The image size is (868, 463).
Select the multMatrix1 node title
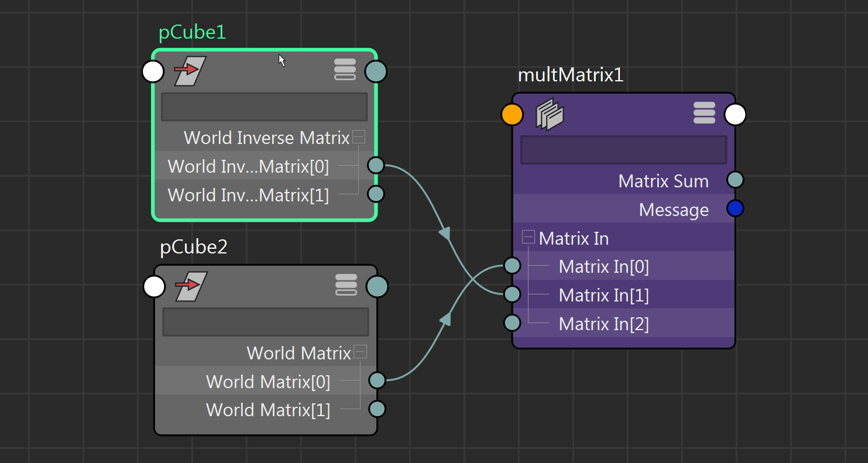click(x=571, y=75)
